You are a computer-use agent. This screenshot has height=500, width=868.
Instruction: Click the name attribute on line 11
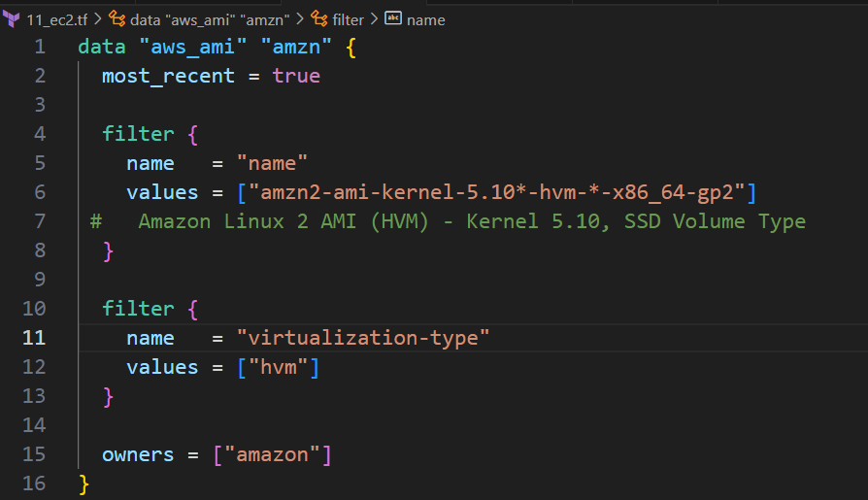(150, 338)
